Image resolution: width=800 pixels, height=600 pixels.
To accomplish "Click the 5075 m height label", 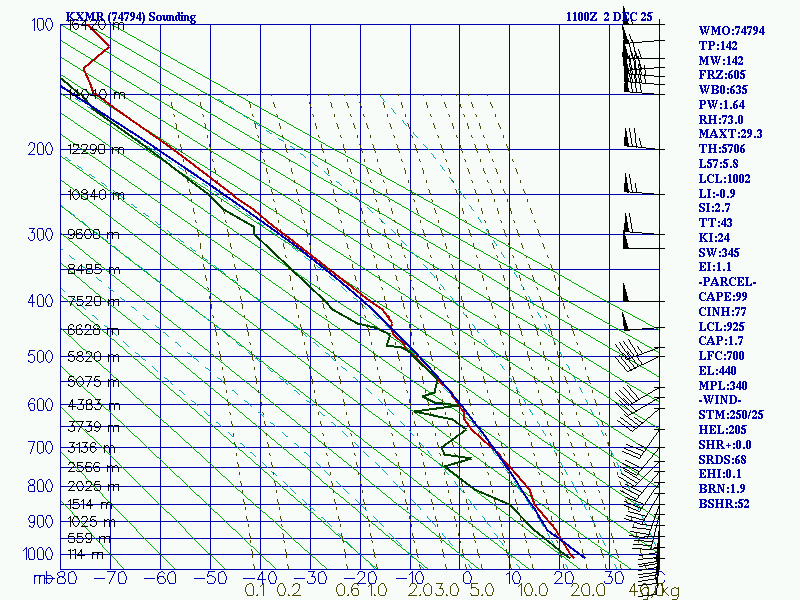I will click(x=93, y=382).
